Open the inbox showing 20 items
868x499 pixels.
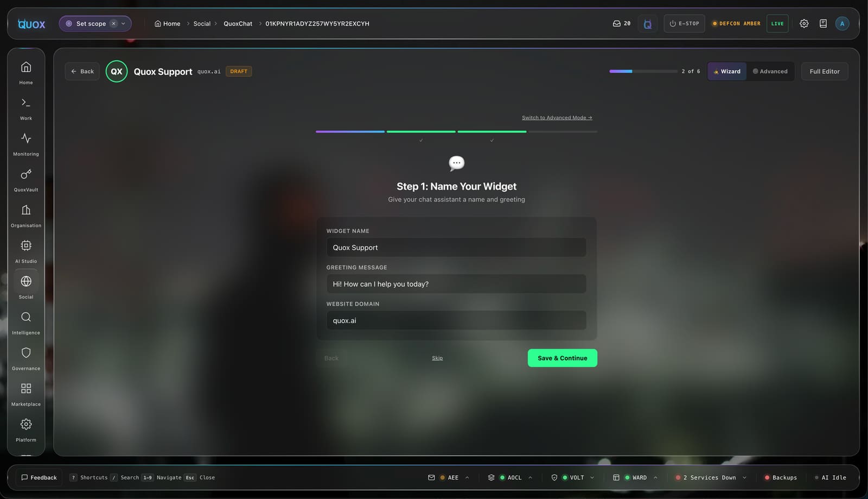622,23
